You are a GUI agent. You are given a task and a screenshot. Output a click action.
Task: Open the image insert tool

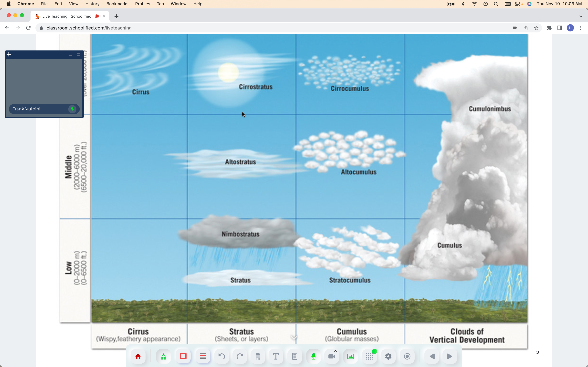pos(350,356)
